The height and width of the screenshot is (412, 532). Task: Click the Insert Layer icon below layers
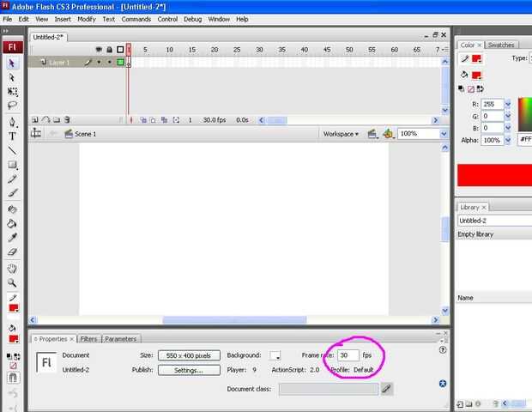[35, 120]
